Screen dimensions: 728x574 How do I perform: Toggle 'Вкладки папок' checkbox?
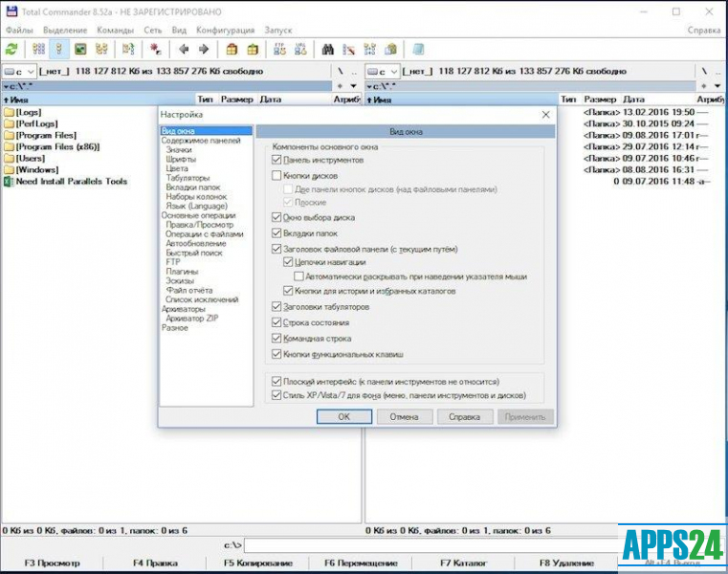[x=276, y=233]
